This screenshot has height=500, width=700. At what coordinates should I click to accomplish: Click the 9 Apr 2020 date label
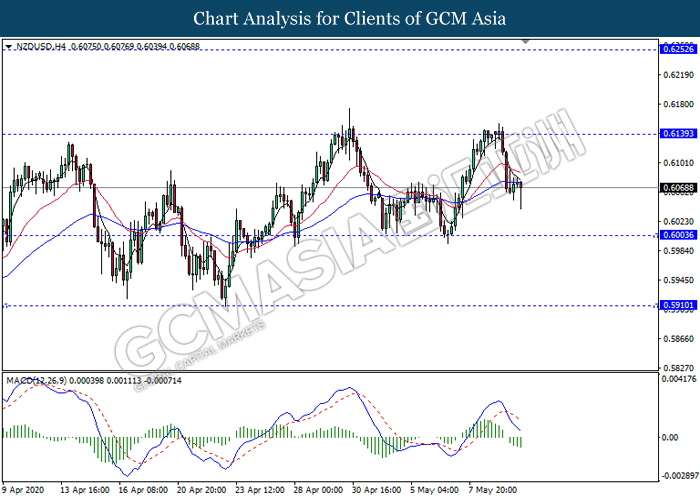[x=23, y=491]
